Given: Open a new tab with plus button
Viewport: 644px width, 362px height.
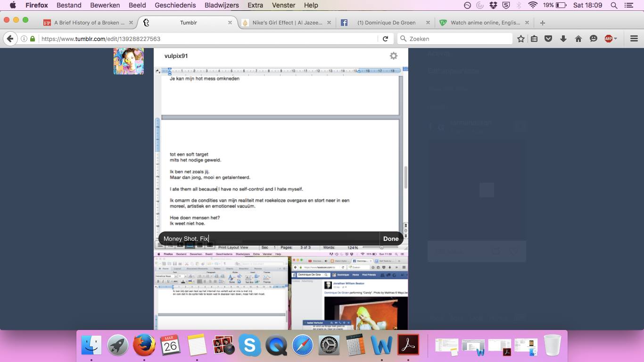Looking at the screenshot, I should pyautogui.click(x=542, y=23).
